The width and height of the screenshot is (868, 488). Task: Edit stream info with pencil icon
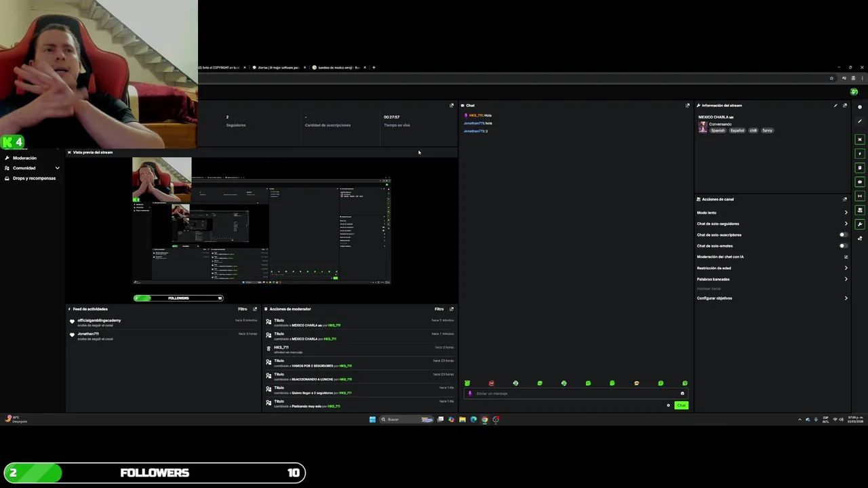(x=835, y=105)
